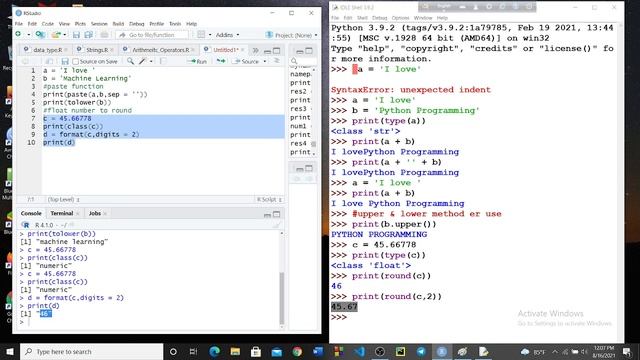Close the Strings.R tab

coord(112,50)
